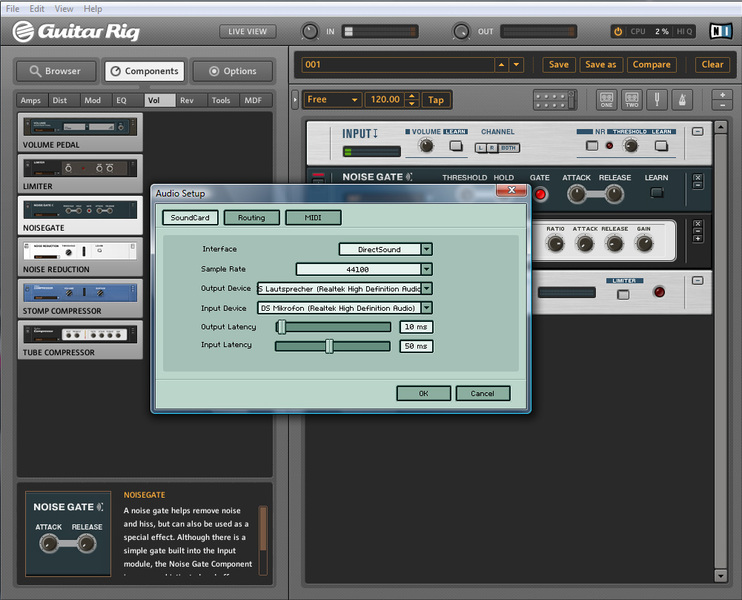Minimize the LIMITER module with minus icon
This screenshot has width=742, height=600.
click(698, 281)
